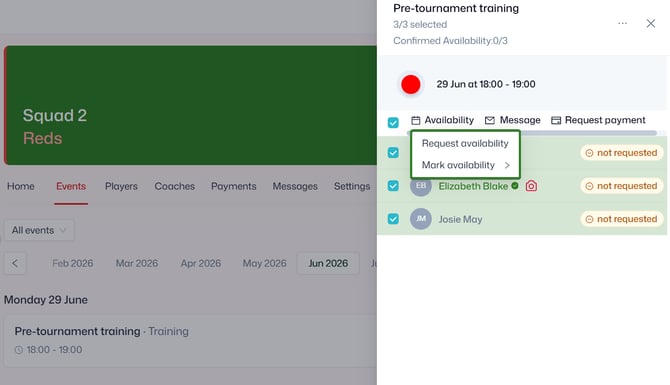This screenshot has width=670, height=385.
Task: Go to previous months with left arrow
Action: 15,263
